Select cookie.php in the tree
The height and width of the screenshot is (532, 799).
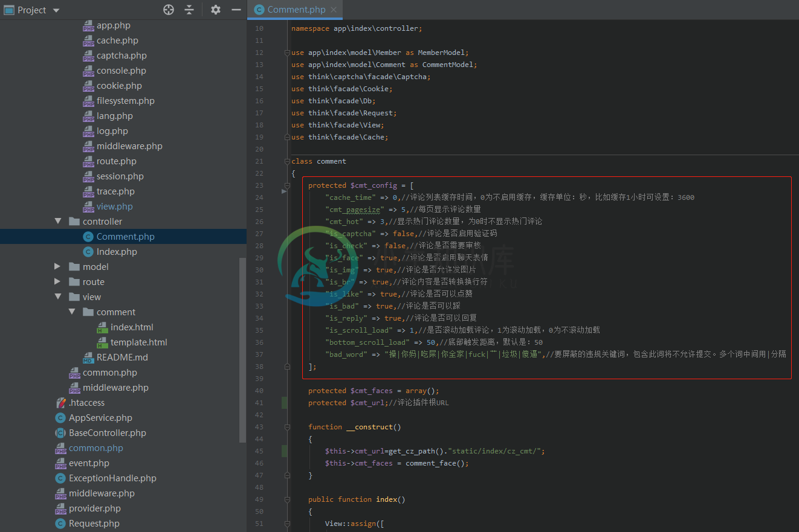coord(119,86)
